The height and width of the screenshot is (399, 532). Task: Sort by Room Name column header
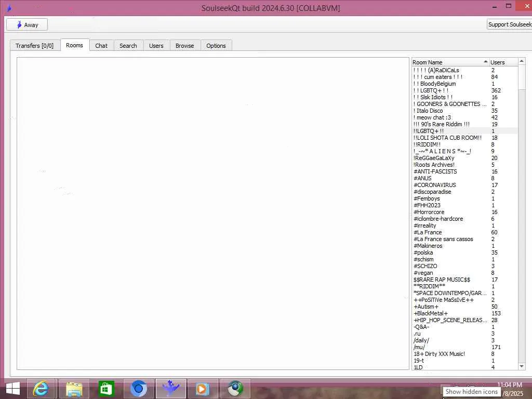pos(450,62)
